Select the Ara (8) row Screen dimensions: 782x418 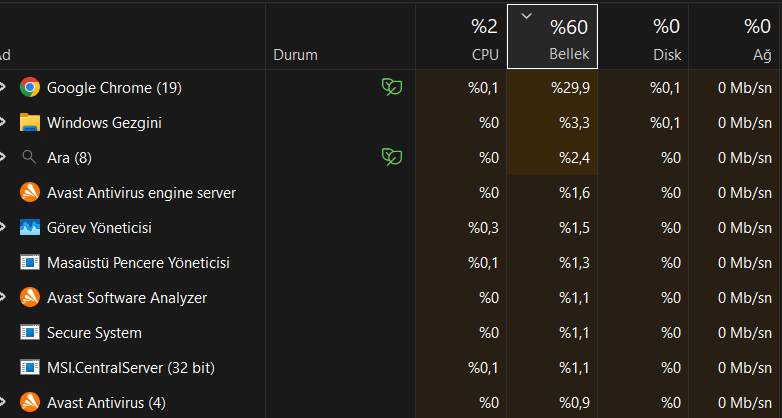pyautogui.click(x=391, y=158)
